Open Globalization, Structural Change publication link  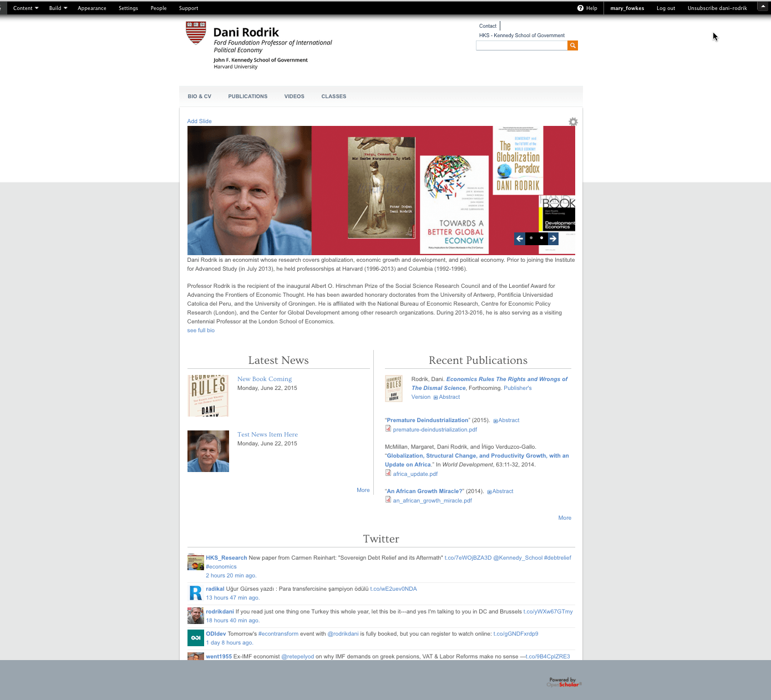pos(477,460)
